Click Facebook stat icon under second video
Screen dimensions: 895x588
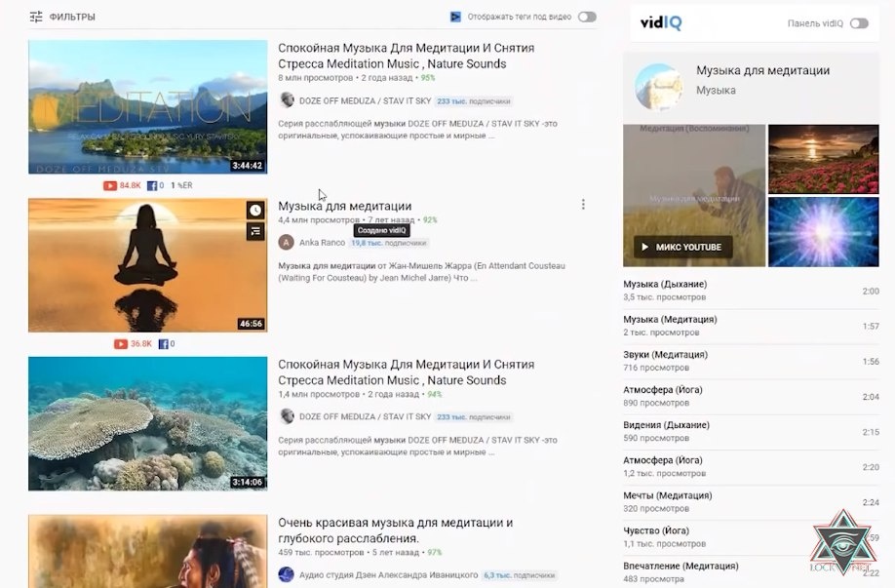pos(163,343)
